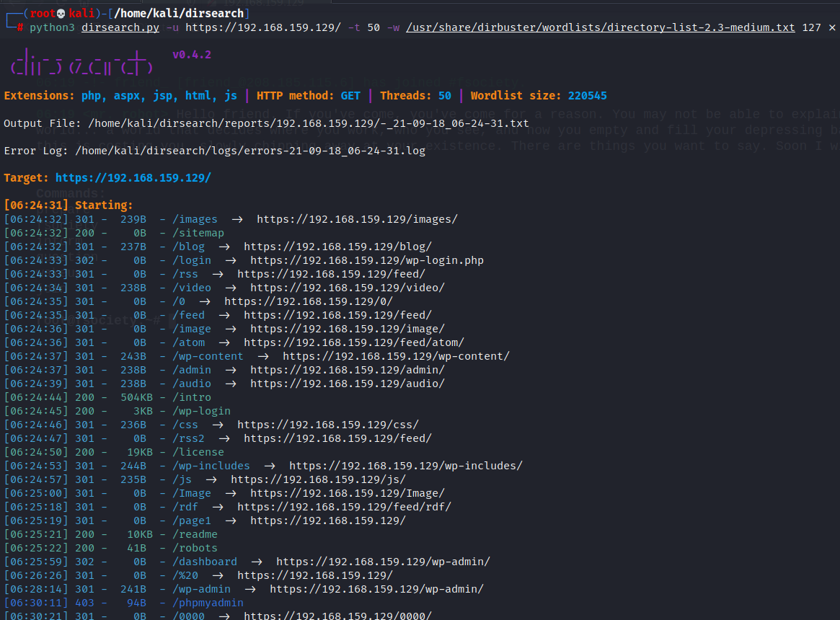Click the version v0.4.2 text

(x=192, y=55)
